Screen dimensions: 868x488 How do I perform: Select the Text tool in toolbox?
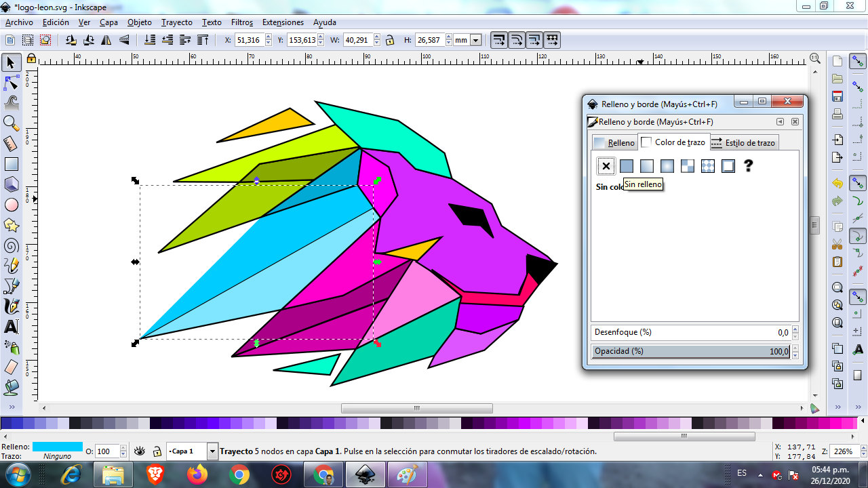click(11, 327)
